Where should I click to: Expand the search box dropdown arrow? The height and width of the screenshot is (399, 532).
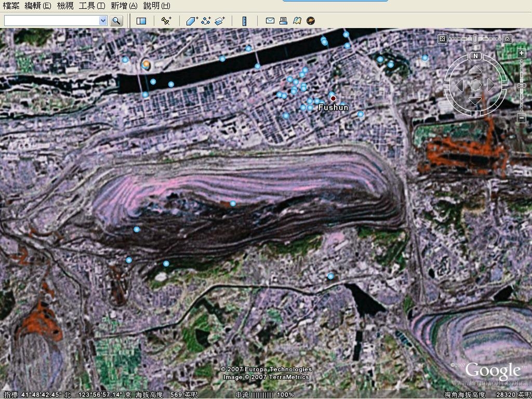point(103,21)
